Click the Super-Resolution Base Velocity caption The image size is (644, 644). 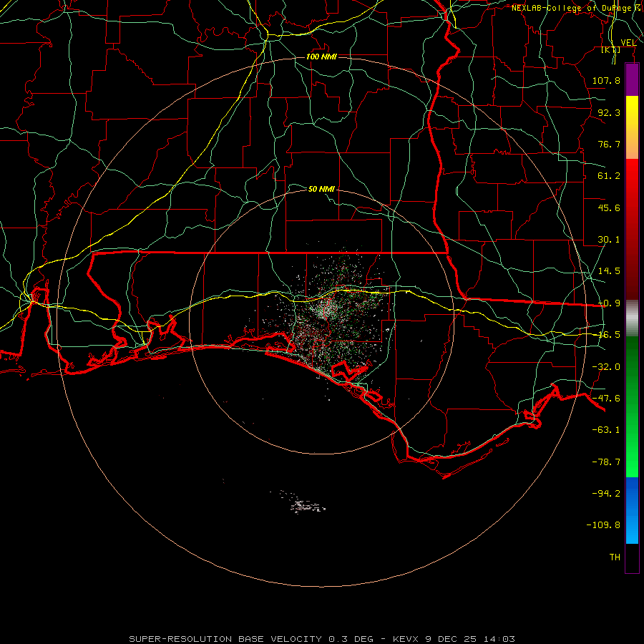(x=321, y=639)
